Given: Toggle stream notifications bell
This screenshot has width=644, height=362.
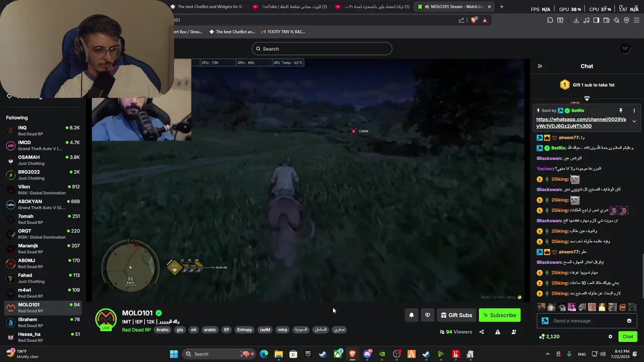Looking at the screenshot, I should coord(411,315).
